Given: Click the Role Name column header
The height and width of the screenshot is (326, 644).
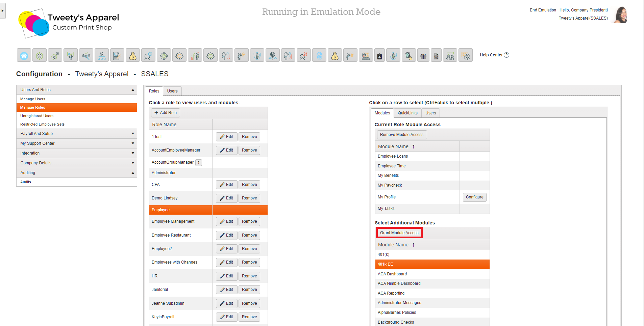Looking at the screenshot, I should click(181, 125).
